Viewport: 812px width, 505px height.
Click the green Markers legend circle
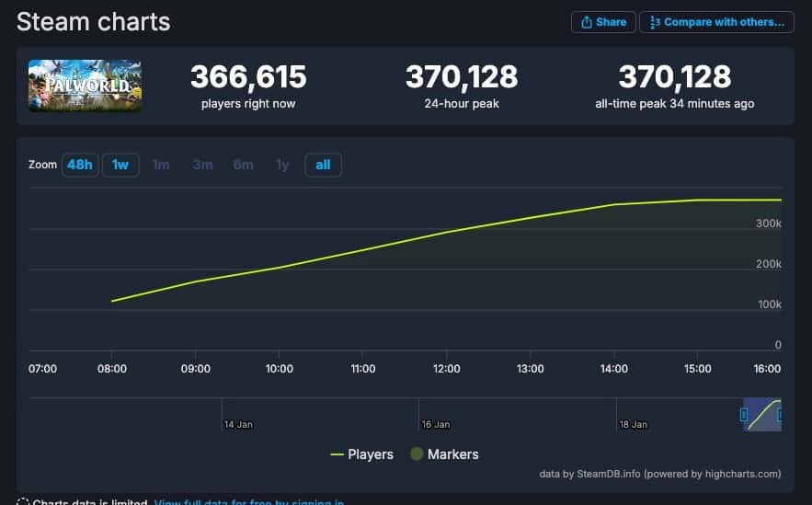coord(416,454)
